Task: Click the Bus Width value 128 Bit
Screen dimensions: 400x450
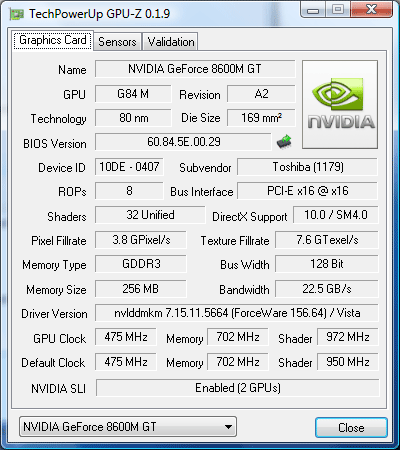Action: 327,264
